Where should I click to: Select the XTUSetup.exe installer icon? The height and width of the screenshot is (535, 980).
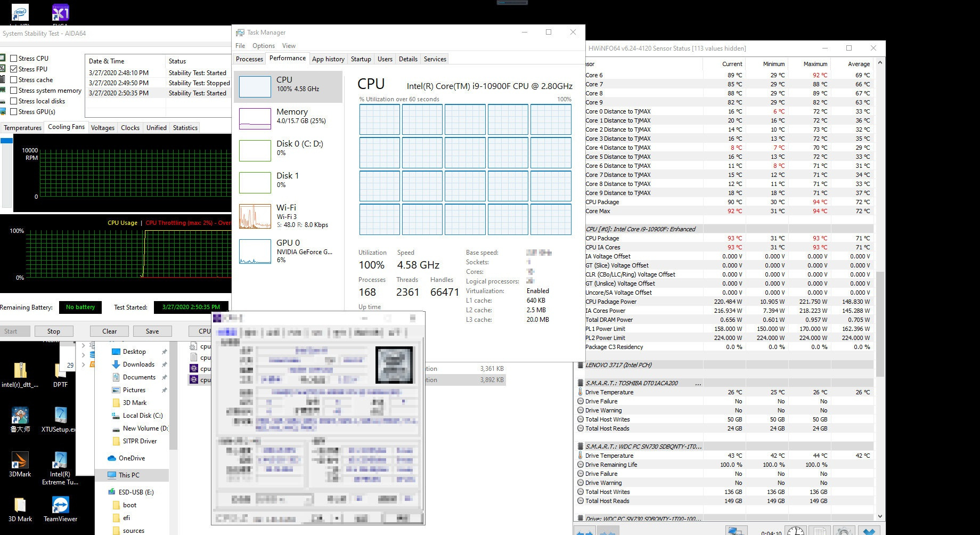coord(60,415)
